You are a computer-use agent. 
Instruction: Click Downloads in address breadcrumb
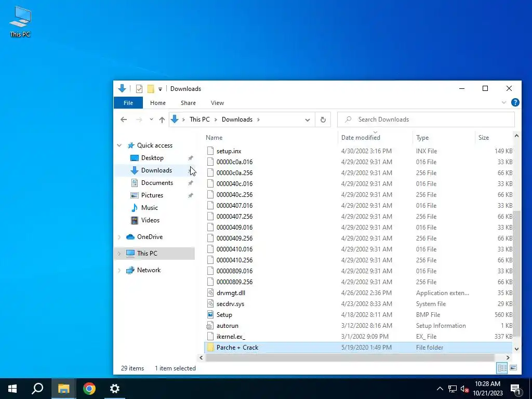(x=237, y=119)
